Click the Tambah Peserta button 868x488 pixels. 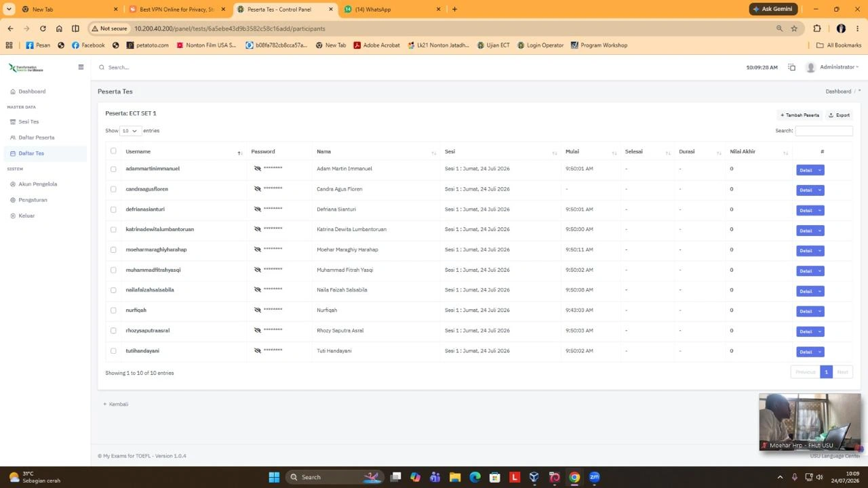pyautogui.click(x=800, y=115)
